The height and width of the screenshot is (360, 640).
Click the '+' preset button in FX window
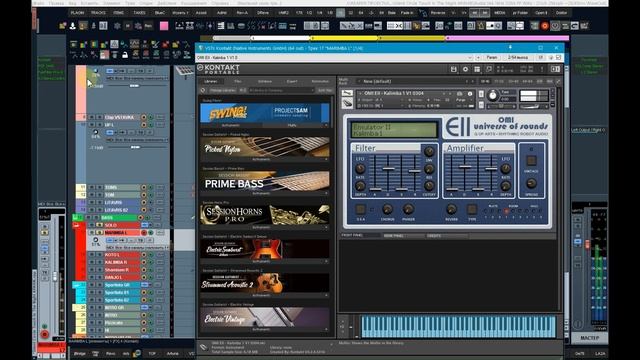[x=478, y=58]
